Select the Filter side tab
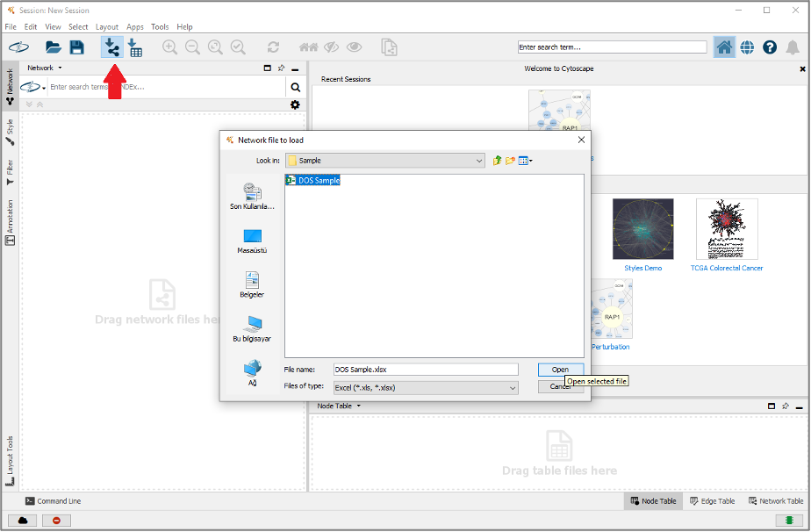This screenshot has height=532, width=811. pyautogui.click(x=10, y=172)
